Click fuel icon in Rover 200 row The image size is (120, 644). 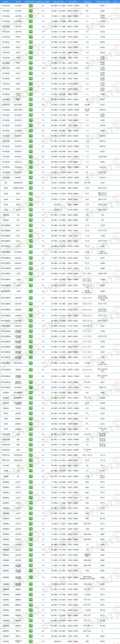(31, 466)
